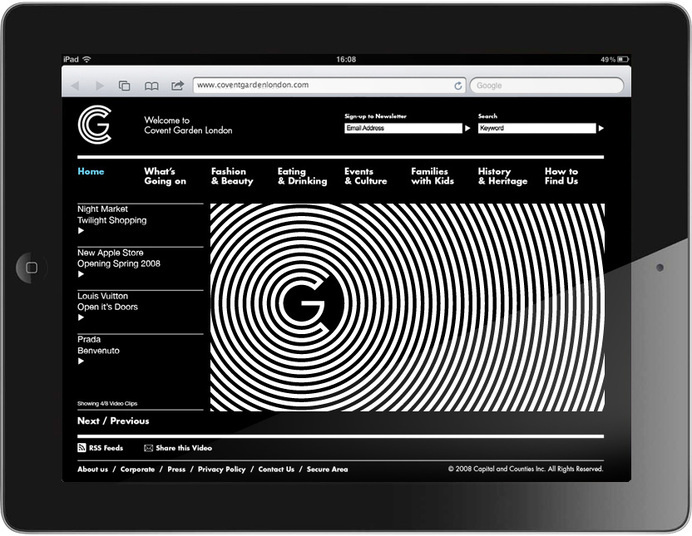Open What's Going on menu
Viewport: 692px width, 536px height.
[x=165, y=176]
